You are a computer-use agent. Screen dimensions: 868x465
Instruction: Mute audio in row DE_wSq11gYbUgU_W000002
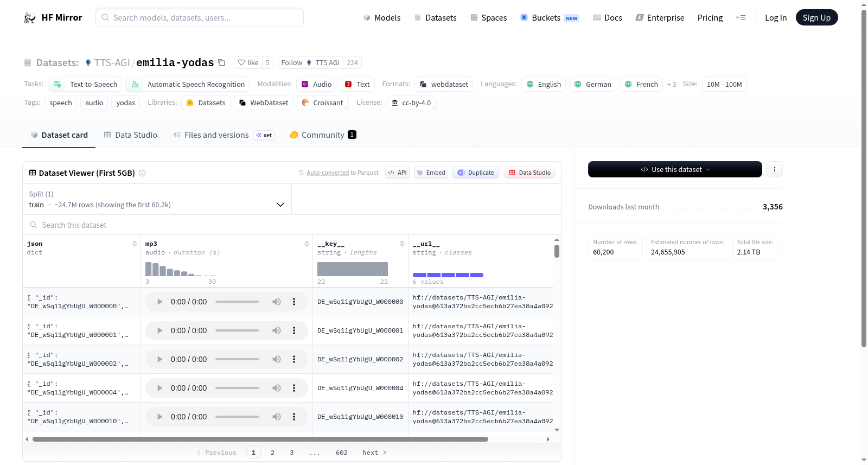click(x=277, y=359)
